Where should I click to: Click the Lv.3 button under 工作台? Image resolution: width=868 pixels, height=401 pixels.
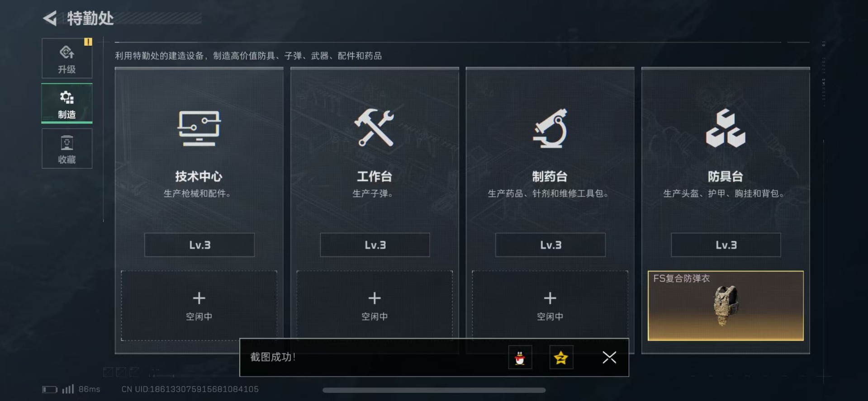coord(375,245)
